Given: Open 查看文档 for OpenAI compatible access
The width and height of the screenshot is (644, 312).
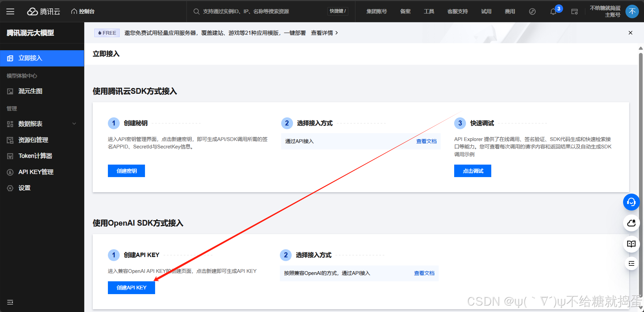Looking at the screenshot, I should click(424, 273).
